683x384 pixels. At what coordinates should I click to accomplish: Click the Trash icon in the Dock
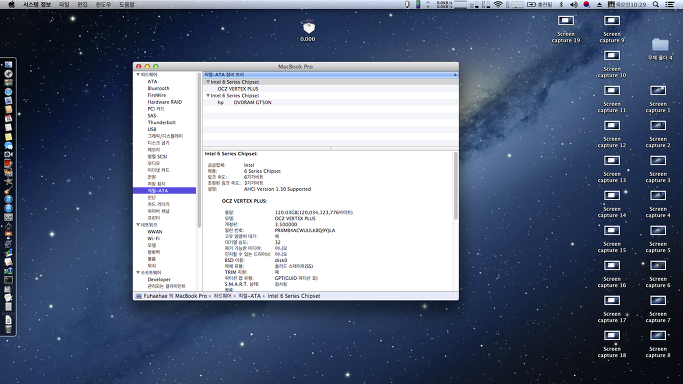coord(8,329)
